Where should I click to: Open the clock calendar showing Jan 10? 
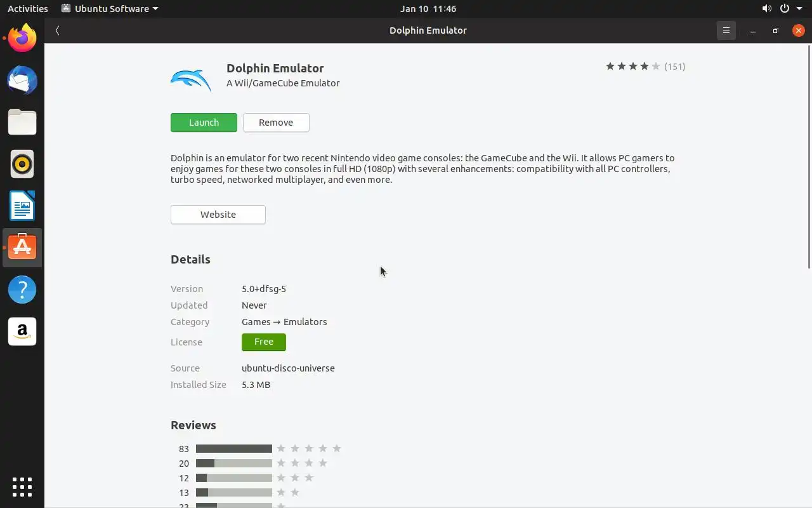[x=428, y=8]
